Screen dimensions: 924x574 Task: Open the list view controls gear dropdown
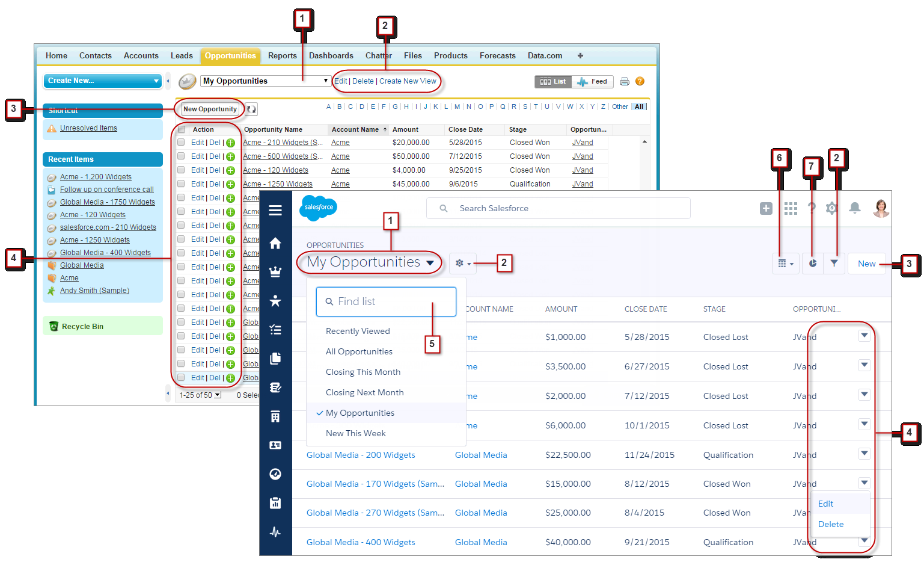click(x=462, y=264)
